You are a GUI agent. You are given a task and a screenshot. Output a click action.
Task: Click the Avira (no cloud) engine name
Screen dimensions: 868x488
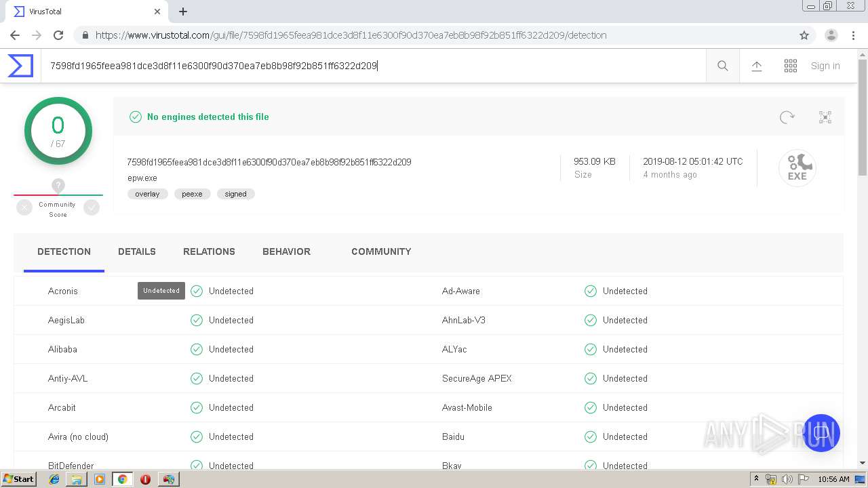[78, 436]
